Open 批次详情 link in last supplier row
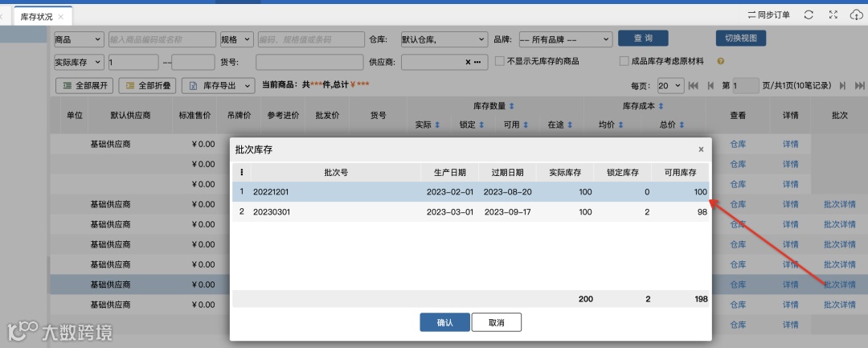868x348 pixels. [840, 305]
